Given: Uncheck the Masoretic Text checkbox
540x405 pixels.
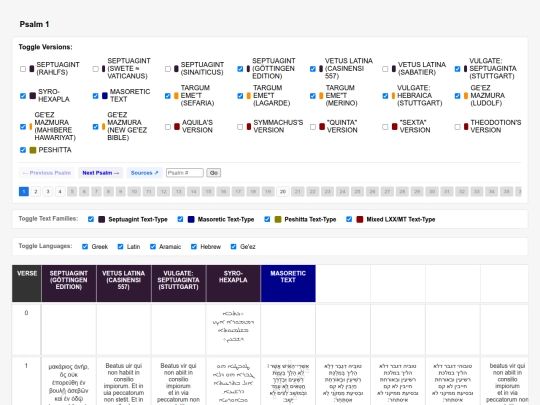Looking at the screenshot, I should [x=95, y=96].
